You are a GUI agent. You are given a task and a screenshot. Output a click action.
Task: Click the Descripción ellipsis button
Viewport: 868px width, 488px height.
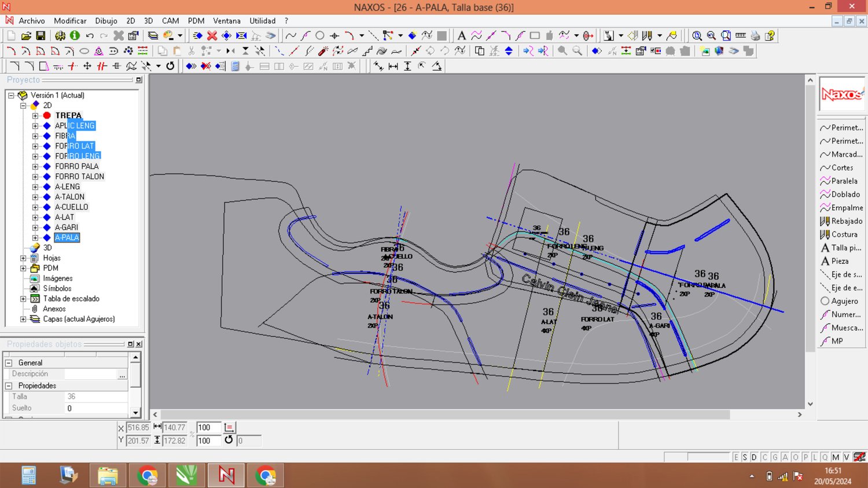(x=122, y=375)
